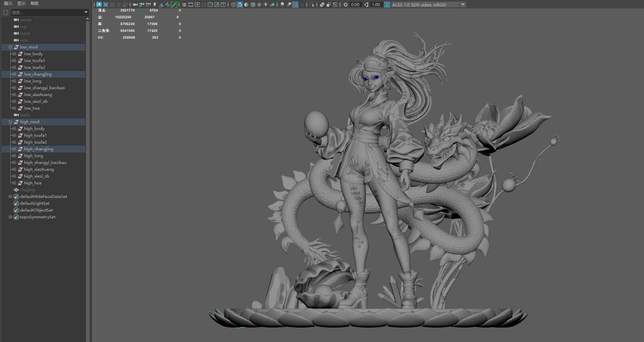The height and width of the screenshot is (342, 644).
Task: Select low_shangyi_baobao in the outliner
Action: (x=44, y=88)
